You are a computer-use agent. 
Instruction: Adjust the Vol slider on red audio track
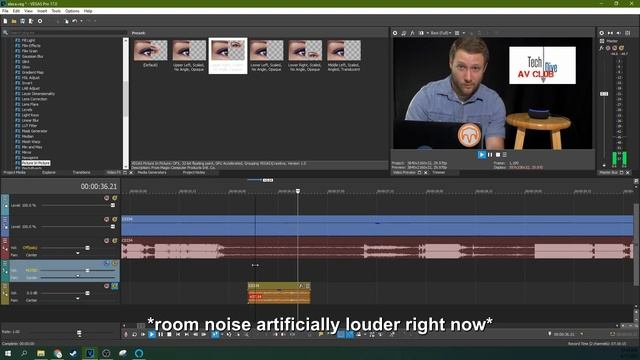[x=87, y=248]
